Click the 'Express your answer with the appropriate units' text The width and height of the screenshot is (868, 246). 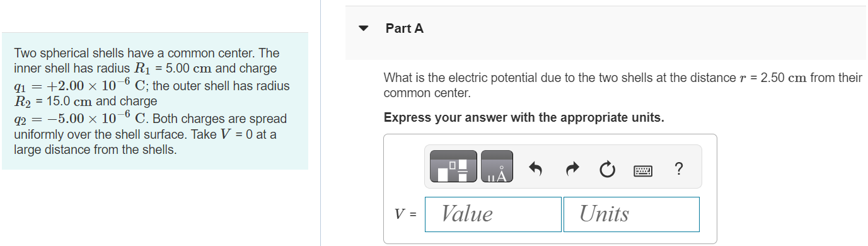pyautogui.click(x=524, y=118)
